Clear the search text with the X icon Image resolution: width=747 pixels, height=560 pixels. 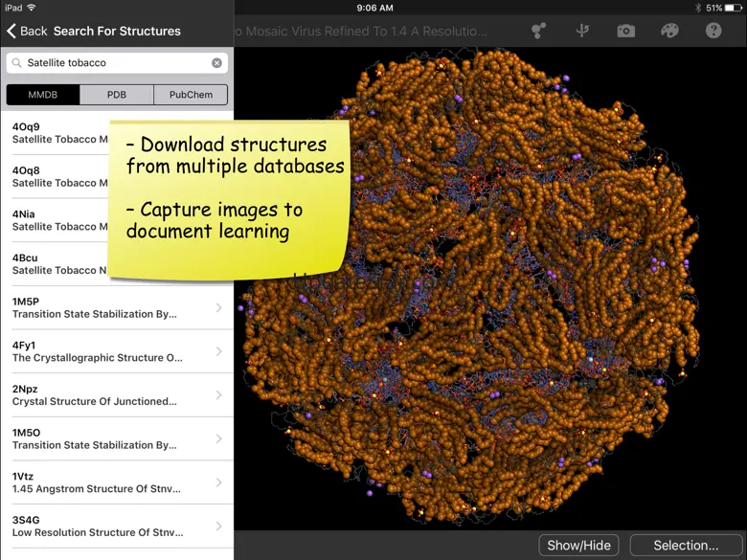tap(217, 63)
